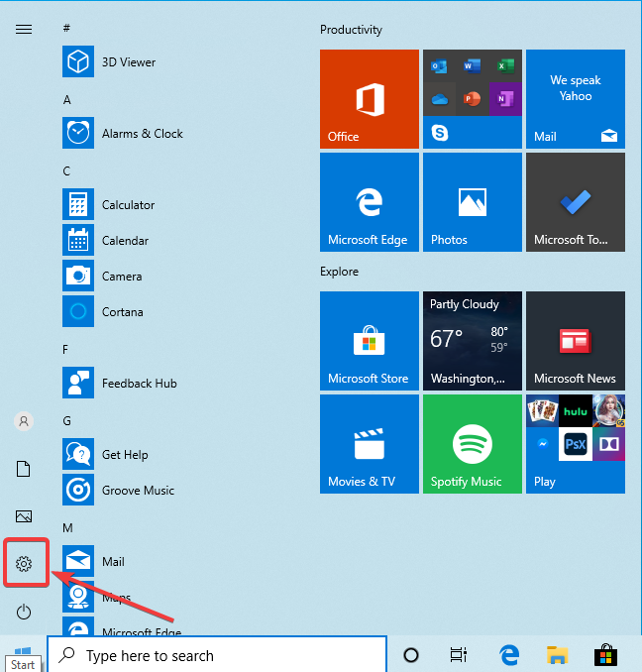Jump to apps via the # letter header
This screenshot has width=642, height=672.
coord(66,28)
